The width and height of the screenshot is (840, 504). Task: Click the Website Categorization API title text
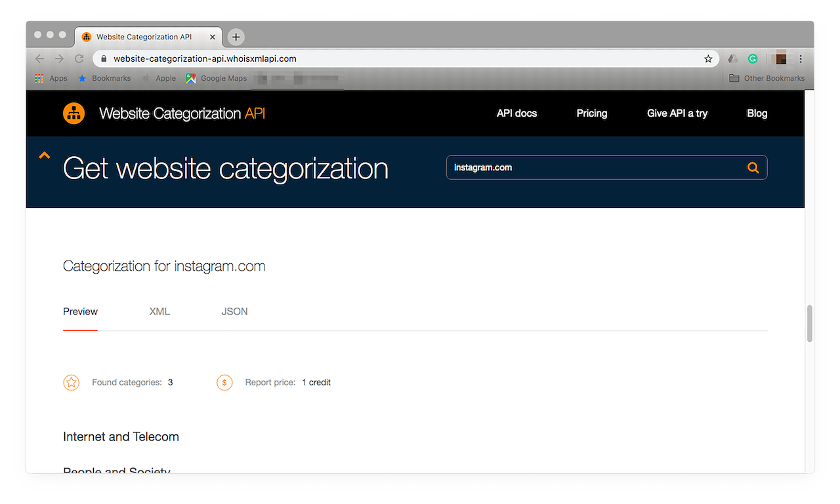coord(182,114)
